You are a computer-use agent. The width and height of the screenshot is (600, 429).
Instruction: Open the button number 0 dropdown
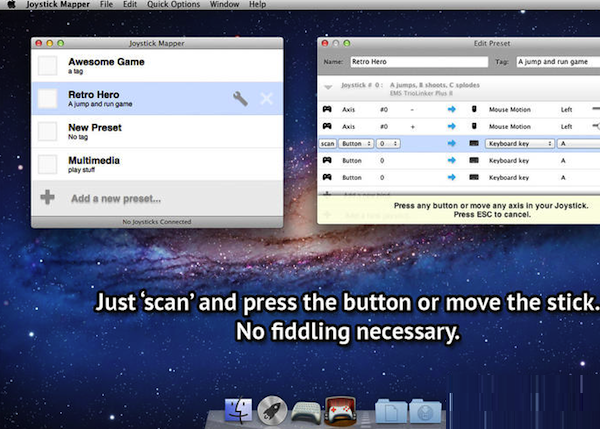tap(388, 144)
